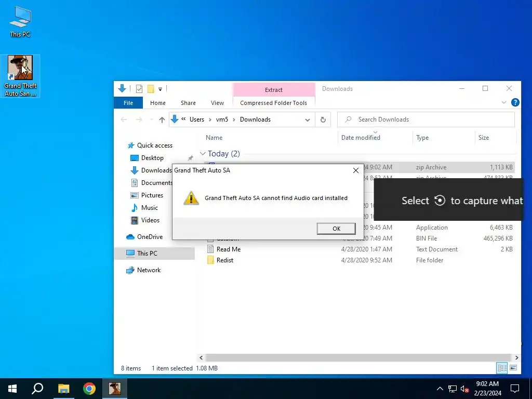The width and height of the screenshot is (532, 399).
Task: Sort by the Size column header
Action: pos(484,137)
